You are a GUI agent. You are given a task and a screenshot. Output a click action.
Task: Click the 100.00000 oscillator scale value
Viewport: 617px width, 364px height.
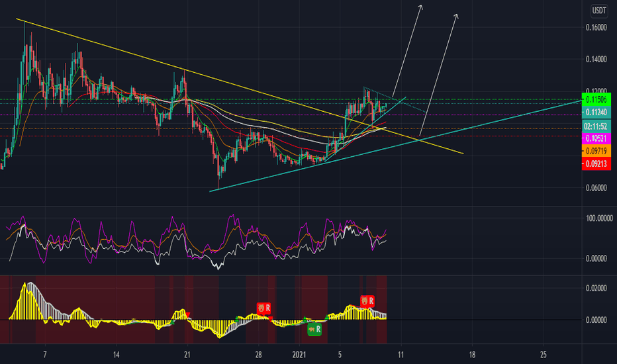point(599,218)
